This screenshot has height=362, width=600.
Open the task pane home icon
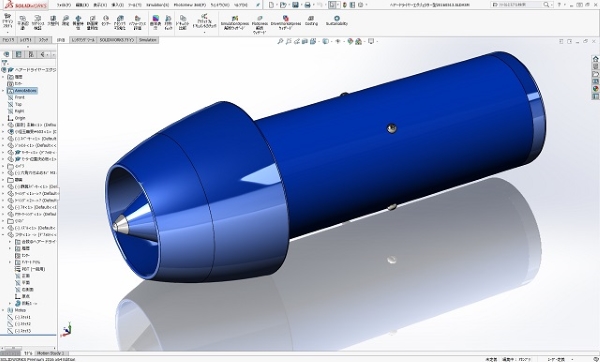(x=595, y=59)
